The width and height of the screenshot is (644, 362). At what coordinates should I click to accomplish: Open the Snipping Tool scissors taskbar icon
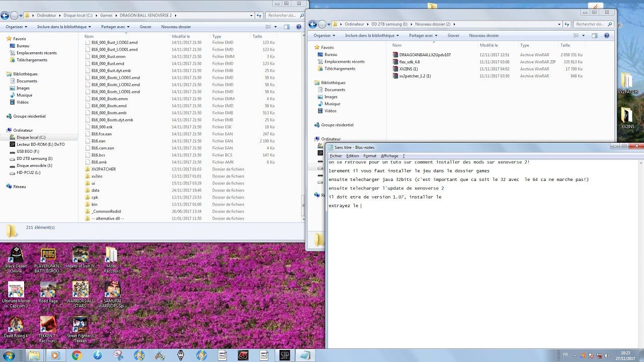(118, 355)
